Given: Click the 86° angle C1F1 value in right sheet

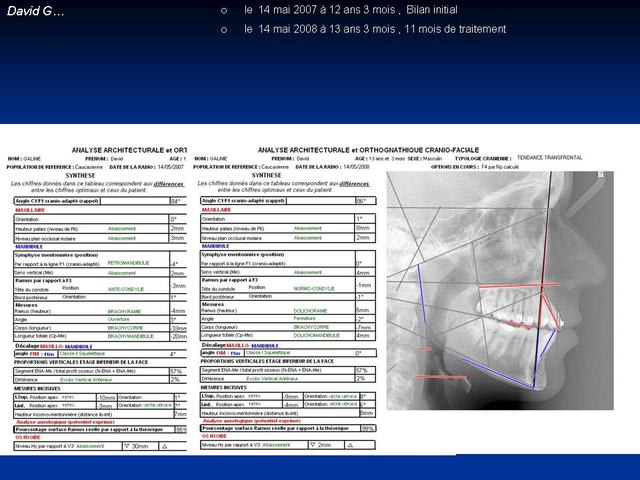Looking at the screenshot, I should [x=362, y=201].
